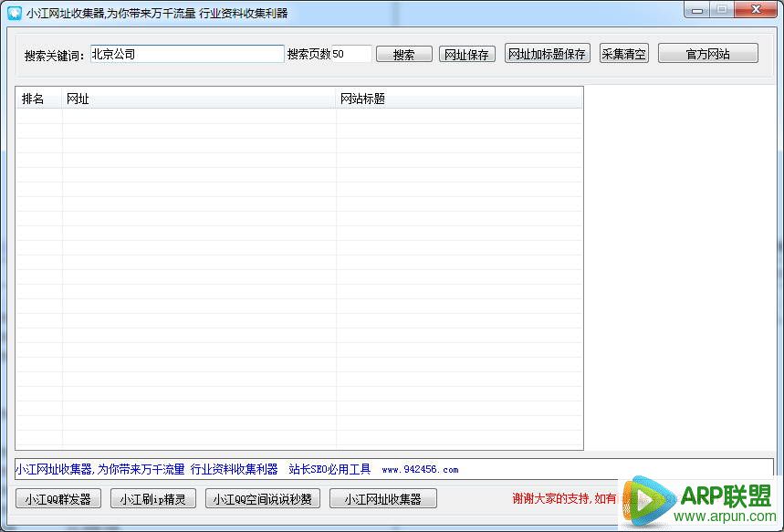The width and height of the screenshot is (784, 532).
Task: Save results with 网址加标题保存 button
Action: tap(547, 54)
